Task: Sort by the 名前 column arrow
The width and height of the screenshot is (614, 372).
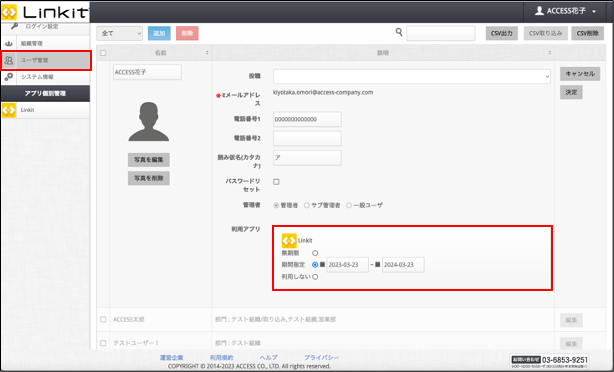Action: coord(207,52)
